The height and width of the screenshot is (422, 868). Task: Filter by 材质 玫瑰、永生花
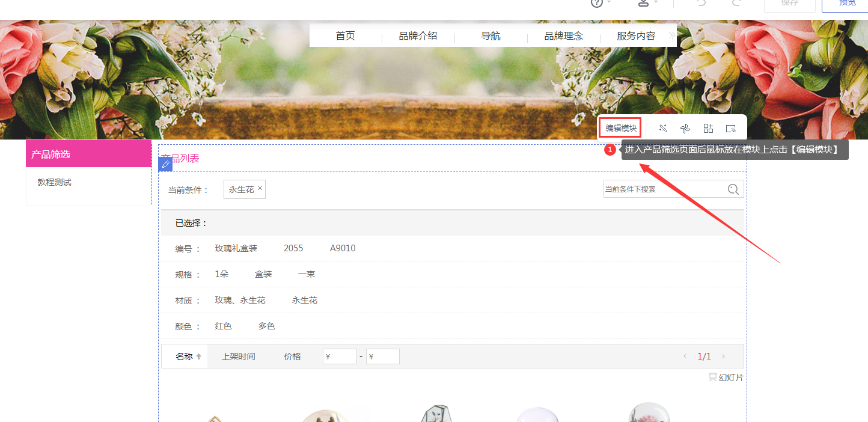(240, 300)
